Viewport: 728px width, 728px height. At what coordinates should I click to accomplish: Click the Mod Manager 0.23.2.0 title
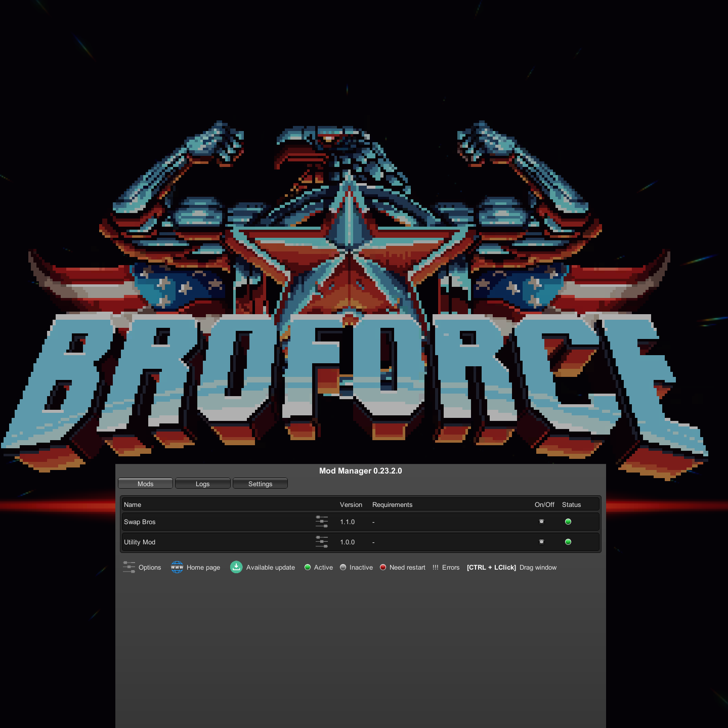(361, 471)
